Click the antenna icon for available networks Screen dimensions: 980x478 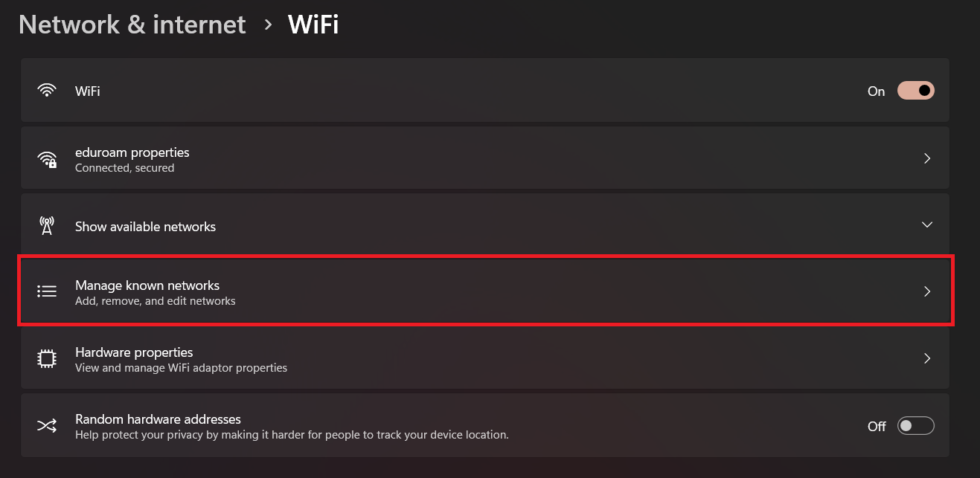point(47,226)
